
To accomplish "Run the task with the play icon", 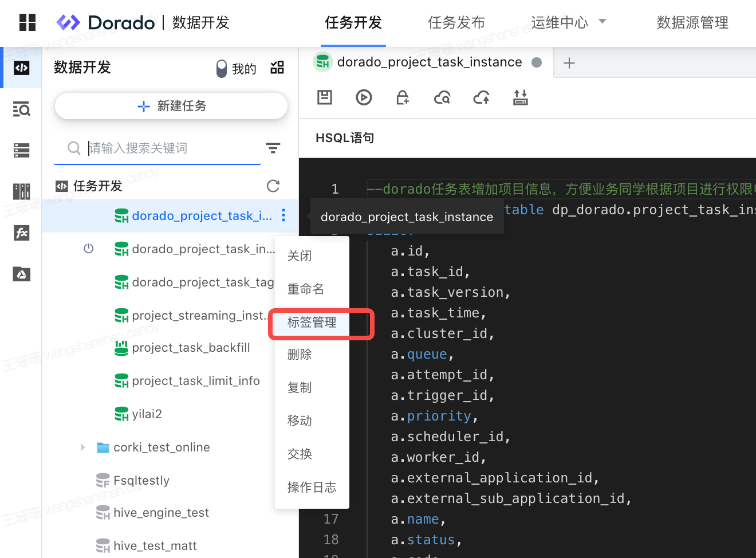I will [x=364, y=97].
